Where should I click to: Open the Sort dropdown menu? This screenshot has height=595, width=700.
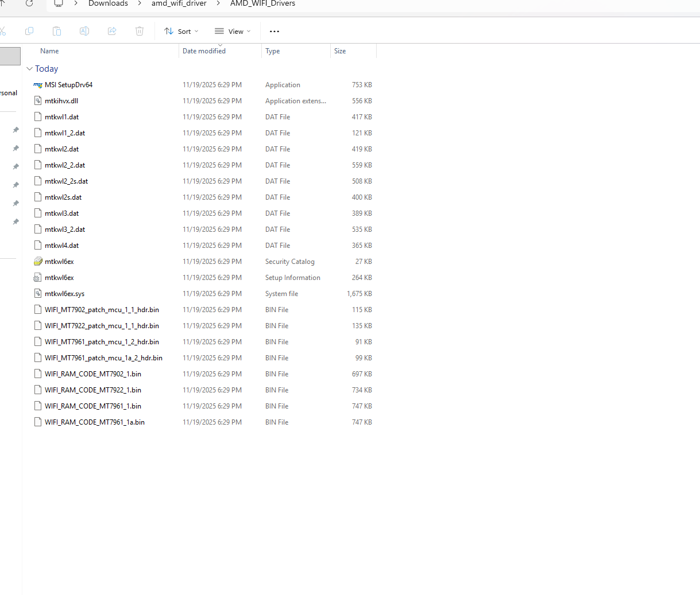point(181,32)
